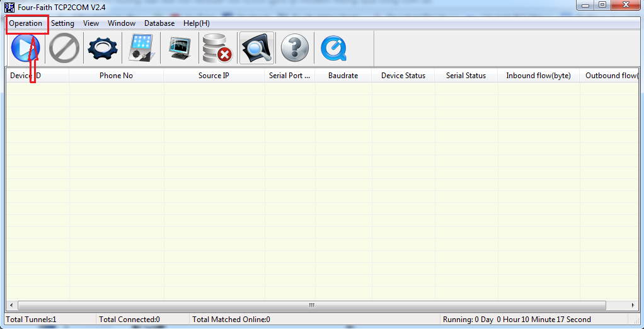
Task: Sort by Device ID column header
Action: [x=37, y=76]
